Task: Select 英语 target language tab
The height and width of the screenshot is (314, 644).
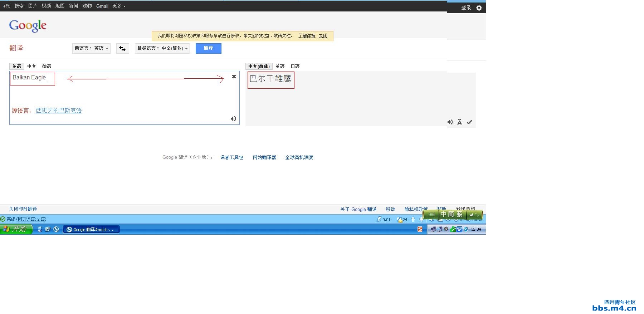Action: 280,66
